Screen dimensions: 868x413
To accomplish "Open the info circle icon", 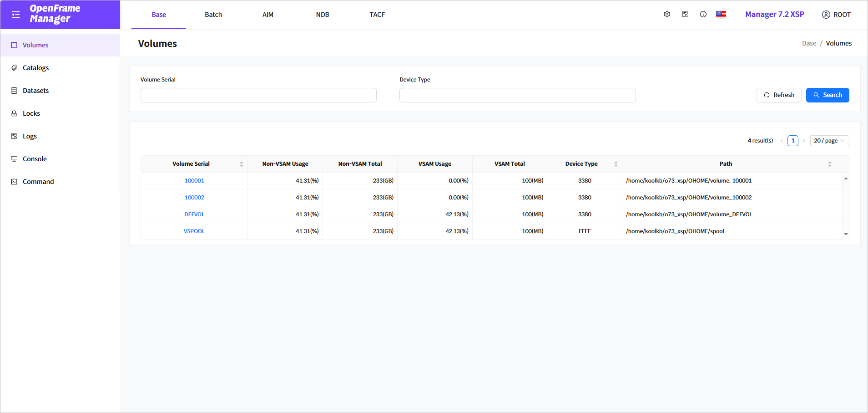I will [x=703, y=14].
